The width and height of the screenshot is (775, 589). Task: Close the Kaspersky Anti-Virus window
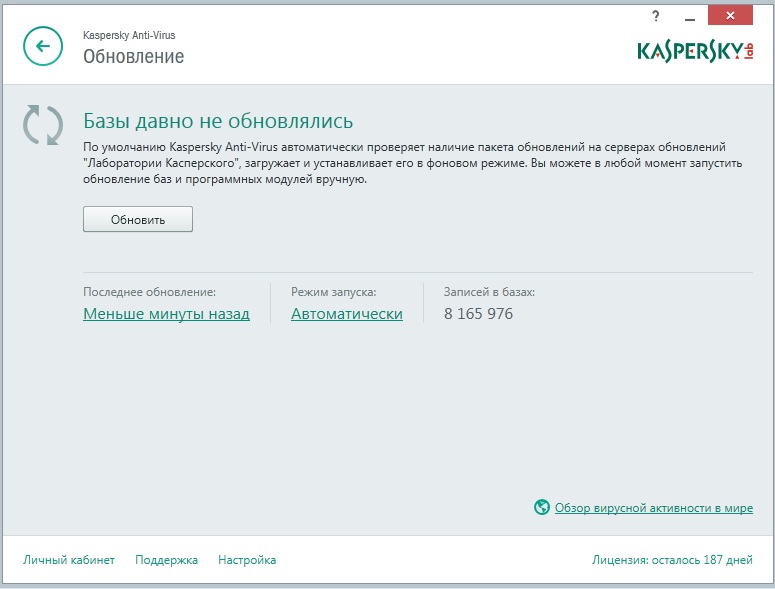pos(730,16)
